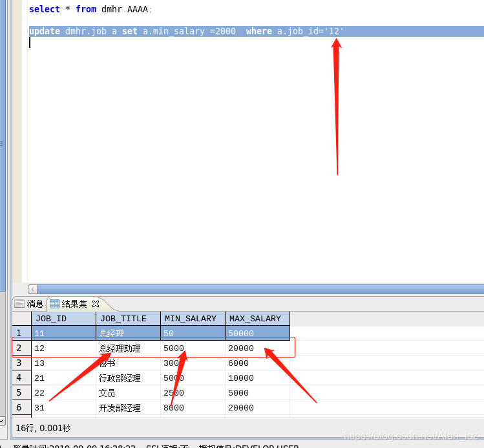This screenshot has width=484, height=448.
Task: Click JOB_ID cell with value 31
Action: [x=63, y=407]
